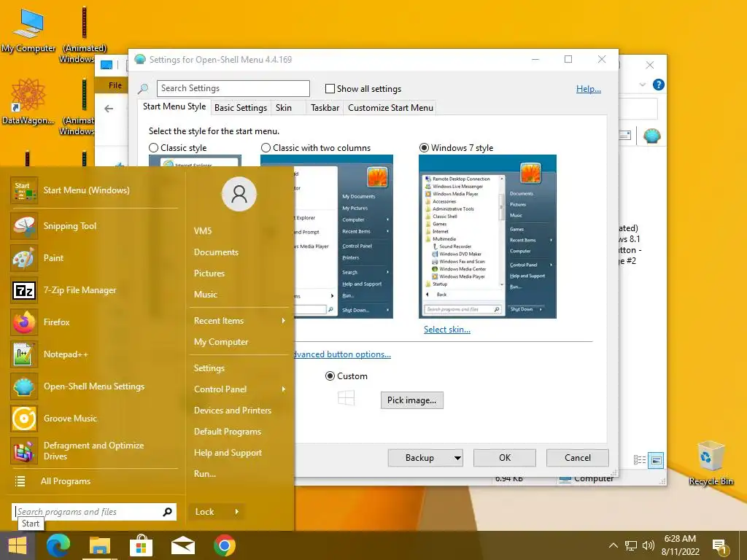The width and height of the screenshot is (747, 560).
Task: Click the Search programs and files box
Action: [94, 512]
